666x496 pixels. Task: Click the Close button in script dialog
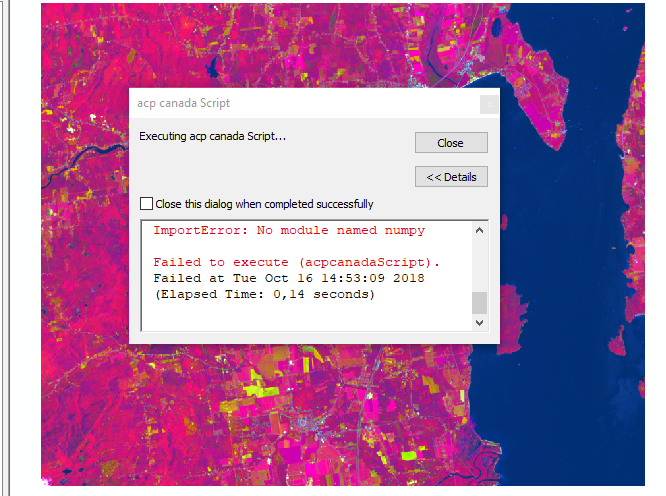tap(451, 143)
